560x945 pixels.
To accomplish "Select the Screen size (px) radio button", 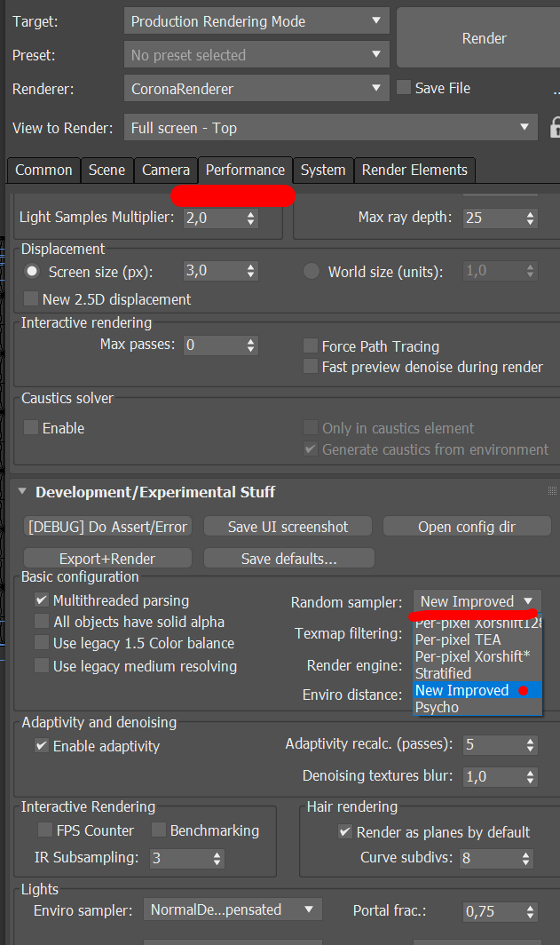I will pyautogui.click(x=32, y=271).
